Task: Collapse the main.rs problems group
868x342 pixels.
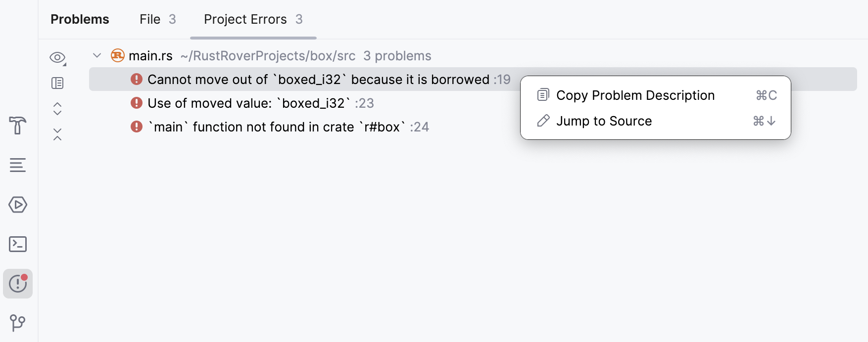Action: 97,55
